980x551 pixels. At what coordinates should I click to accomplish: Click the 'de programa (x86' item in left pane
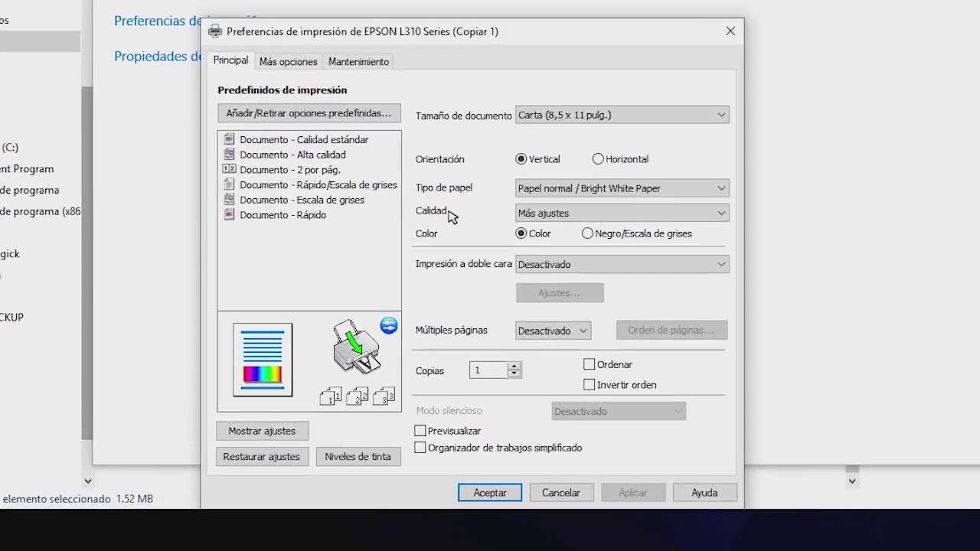[40, 211]
